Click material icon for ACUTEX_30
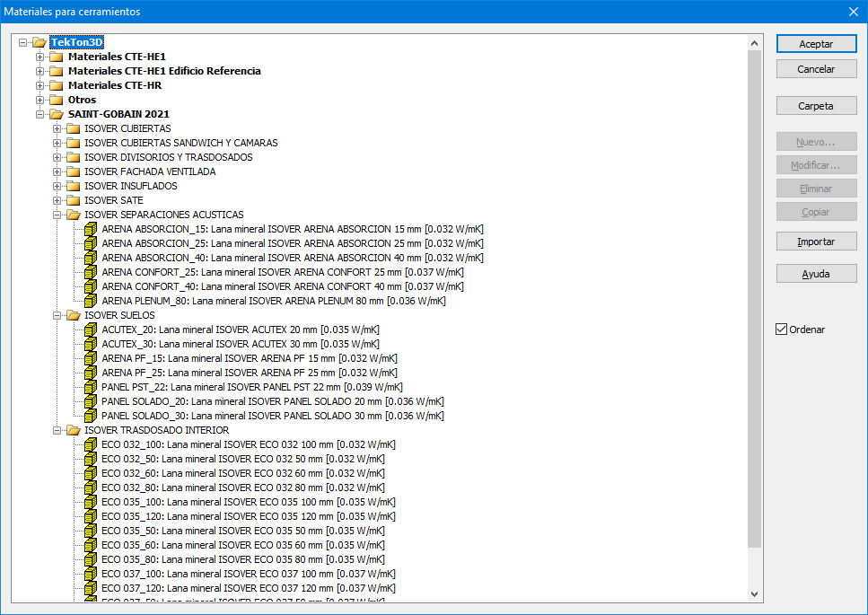The image size is (868, 615). pos(91,345)
